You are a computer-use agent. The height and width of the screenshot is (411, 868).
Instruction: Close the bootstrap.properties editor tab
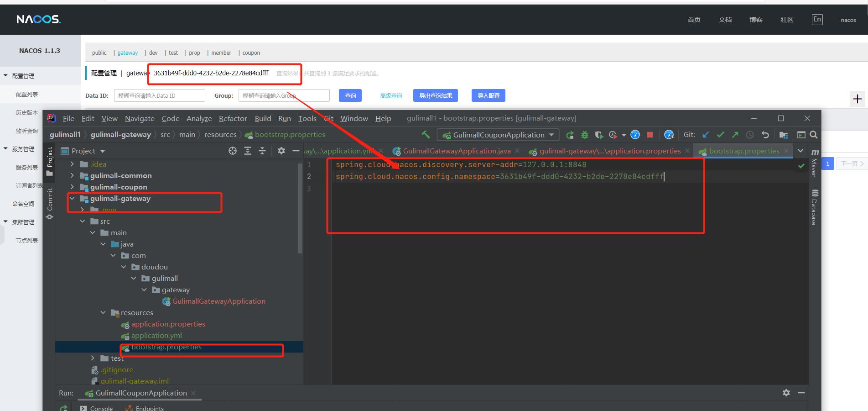(x=786, y=151)
